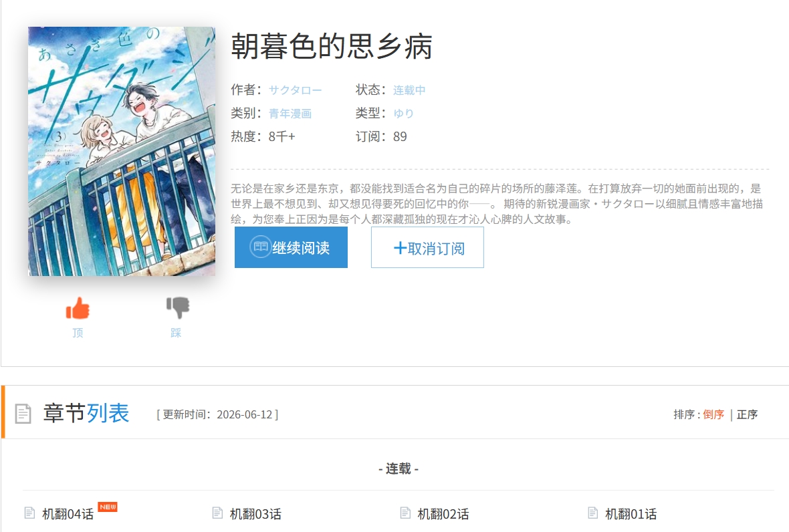Screen dimensions: 789x532
Task: Open type tag ゆり
Action: click(x=404, y=113)
